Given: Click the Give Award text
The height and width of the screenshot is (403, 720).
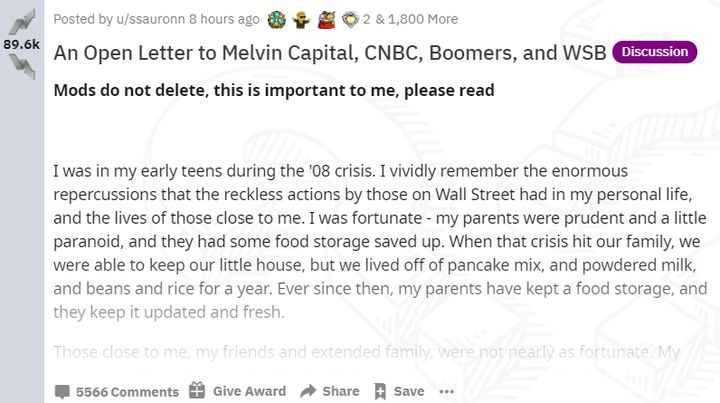Looking at the screenshot, I should pyautogui.click(x=249, y=391).
